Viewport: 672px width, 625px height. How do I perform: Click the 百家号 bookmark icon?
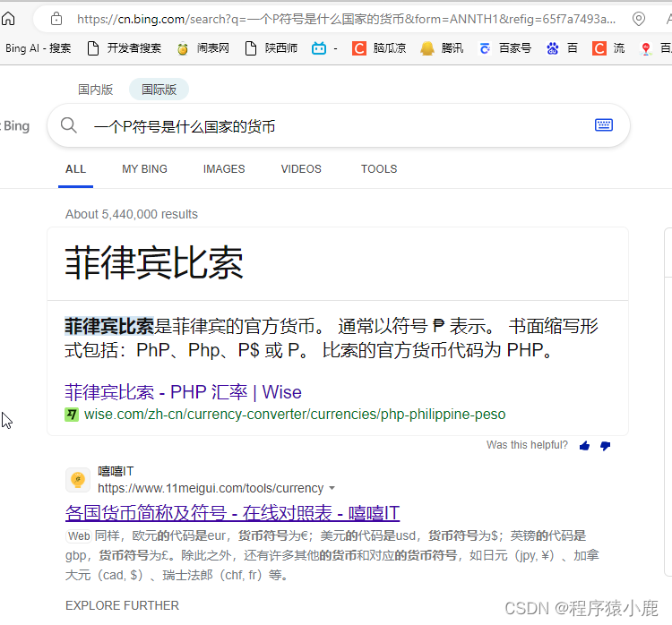coord(485,48)
